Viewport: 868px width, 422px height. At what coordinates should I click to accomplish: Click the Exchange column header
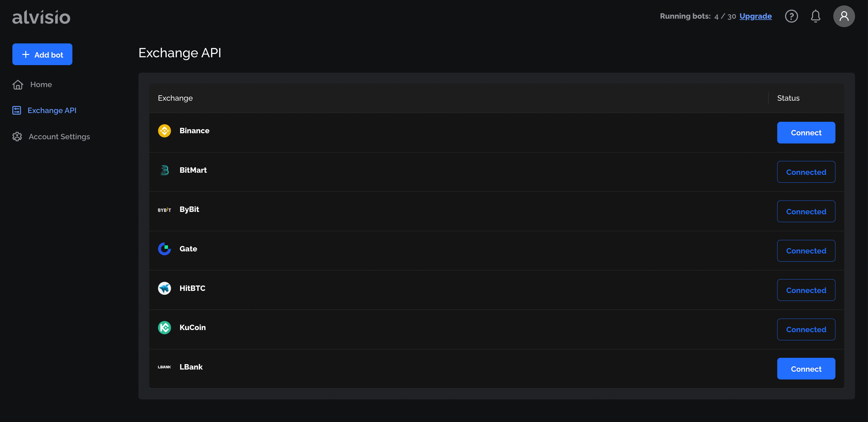coord(175,98)
